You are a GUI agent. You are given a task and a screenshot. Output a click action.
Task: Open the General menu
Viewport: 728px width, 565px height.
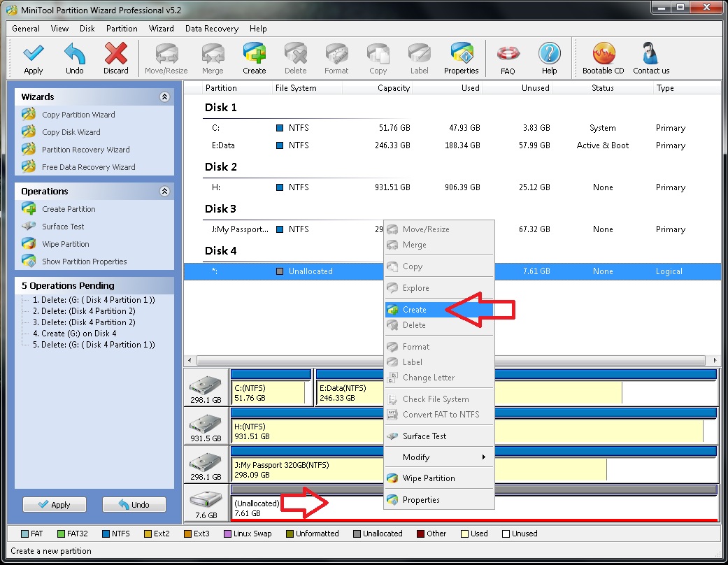tap(26, 29)
